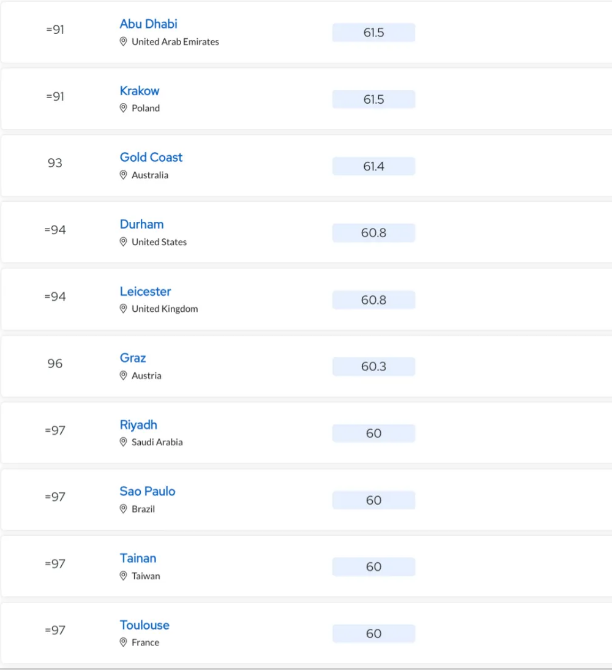Open the Leicester city link
The image size is (612, 670).
pos(145,291)
